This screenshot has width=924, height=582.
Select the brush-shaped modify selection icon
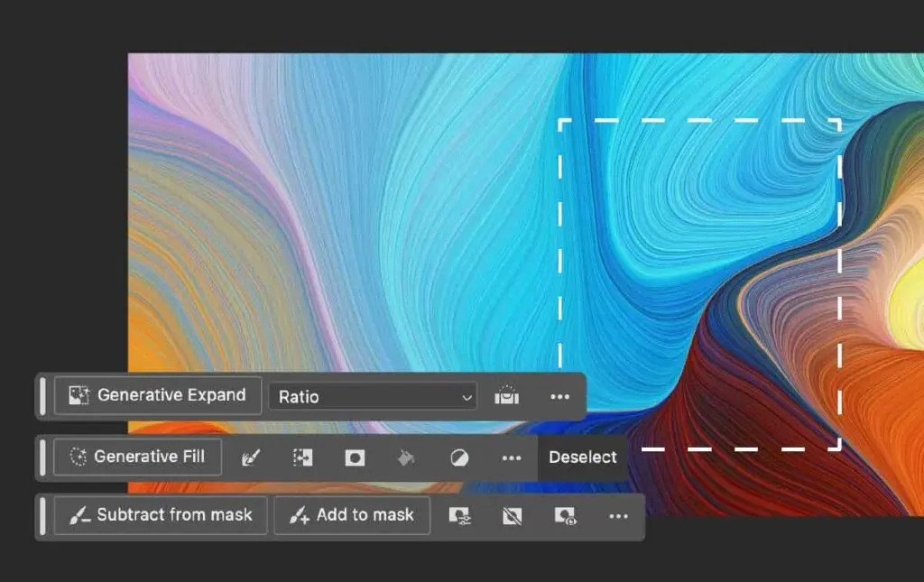point(251,457)
